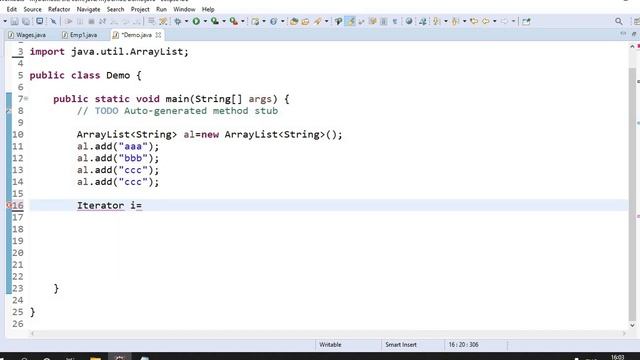The width and height of the screenshot is (640, 360).
Task: Toggle Mark Occurrences highlighter icon
Action: tap(350, 21)
